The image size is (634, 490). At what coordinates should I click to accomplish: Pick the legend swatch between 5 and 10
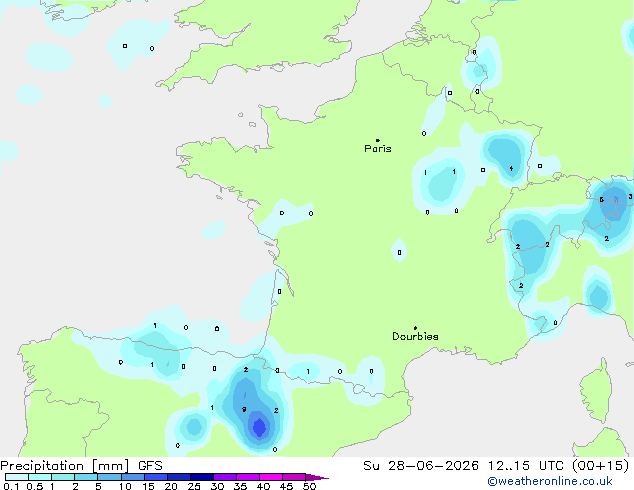pyautogui.click(x=109, y=477)
